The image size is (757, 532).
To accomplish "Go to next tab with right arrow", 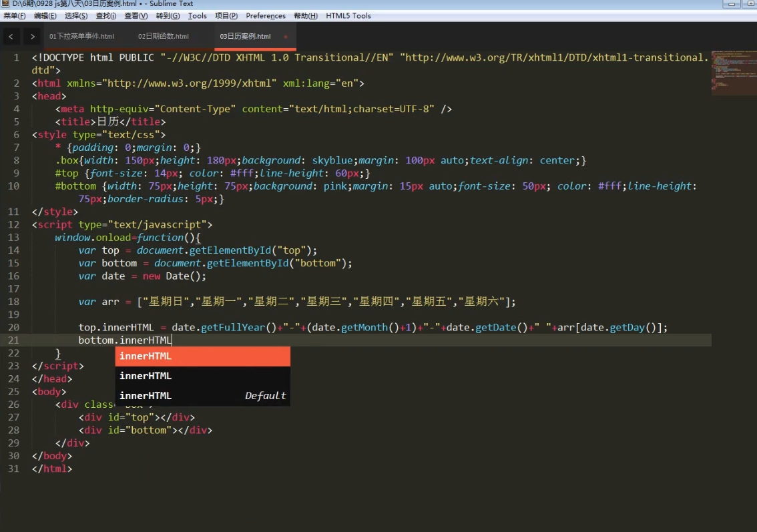I will tap(32, 36).
